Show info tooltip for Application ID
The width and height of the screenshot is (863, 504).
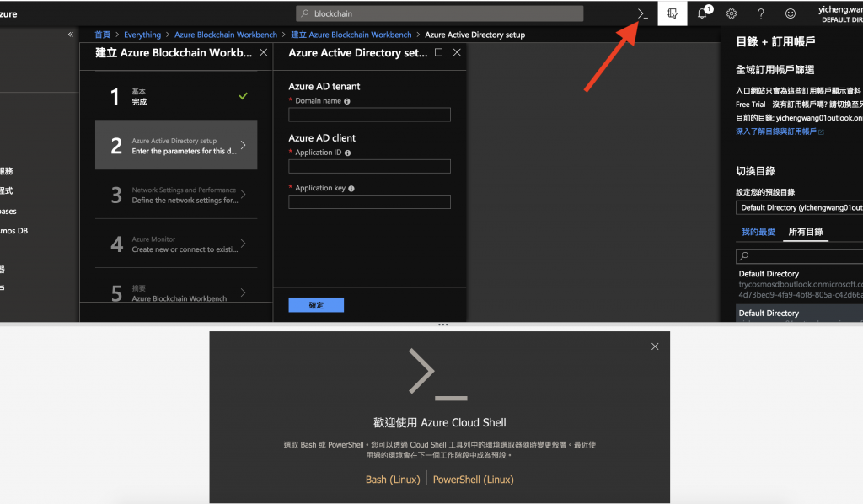click(x=347, y=153)
